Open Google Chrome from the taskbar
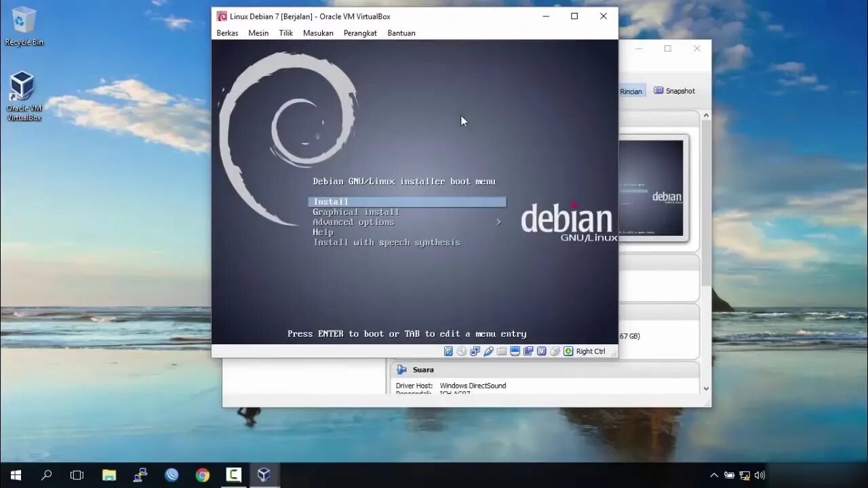 coord(203,475)
